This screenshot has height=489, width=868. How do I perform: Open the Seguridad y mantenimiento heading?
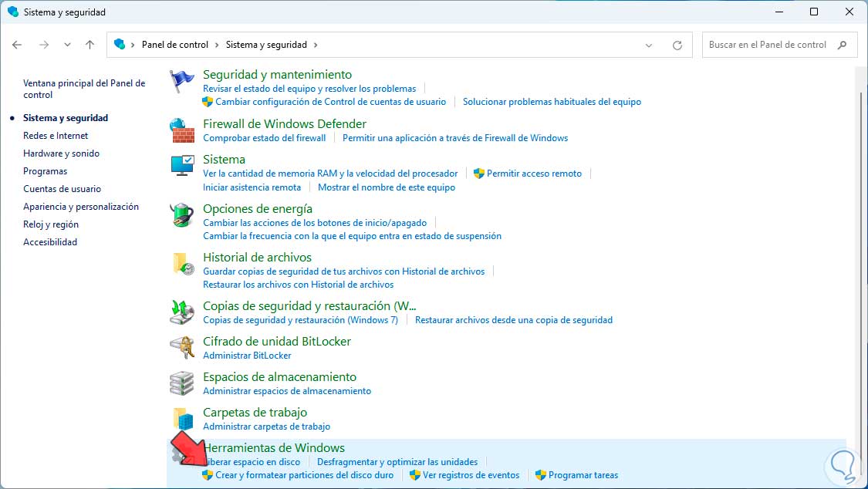pyautogui.click(x=277, y=74)
